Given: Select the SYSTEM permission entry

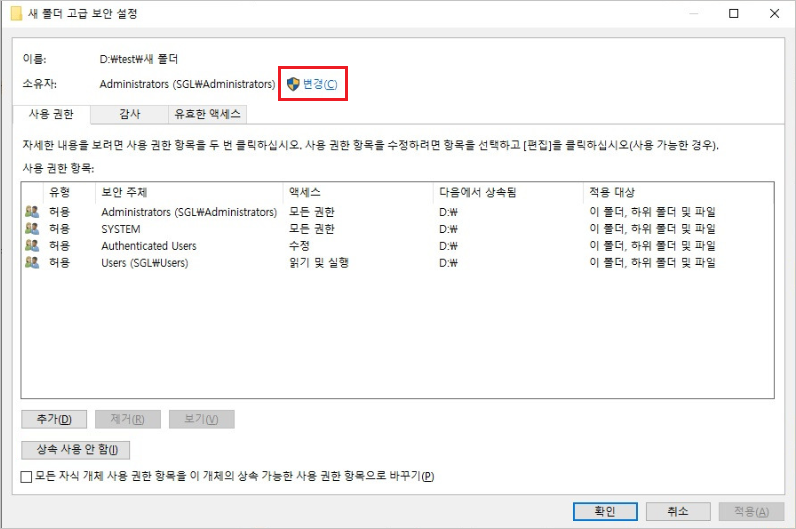Looking at the screenshot, I should coord(397,229).
